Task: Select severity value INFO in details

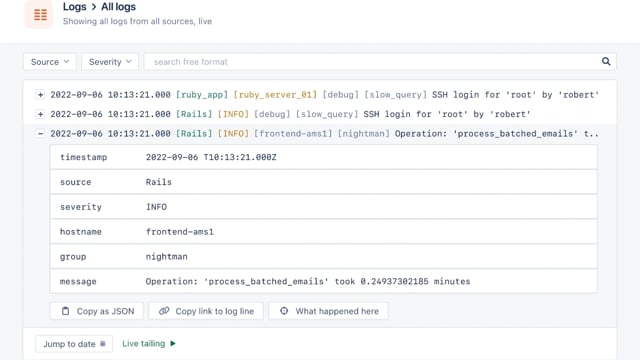Action: pos(156,207)
